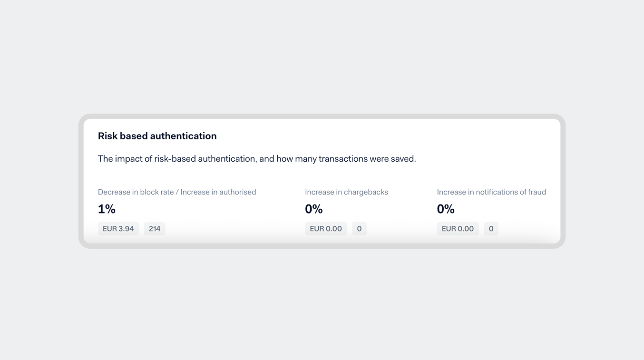Image resolution: width=644 pixels, height=360 pixels.
Task: Toggle the 'Increase in chargebacks' metric label
Action: coord(346,192)
